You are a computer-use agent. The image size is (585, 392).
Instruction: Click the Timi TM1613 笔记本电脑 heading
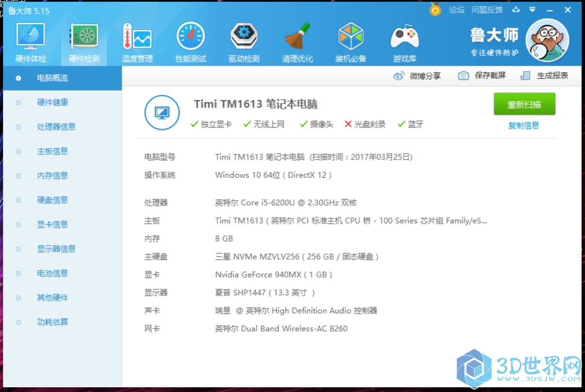[x=255, y=104]
